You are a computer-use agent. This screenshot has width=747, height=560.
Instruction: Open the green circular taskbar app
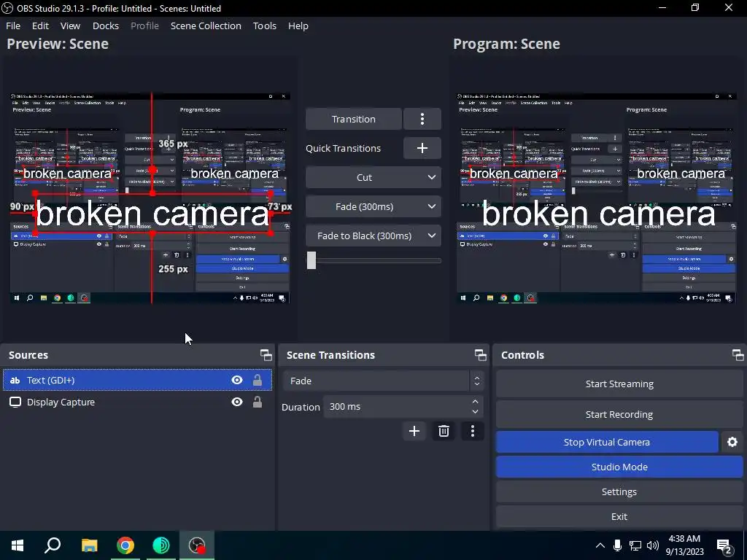pos(161,545)
